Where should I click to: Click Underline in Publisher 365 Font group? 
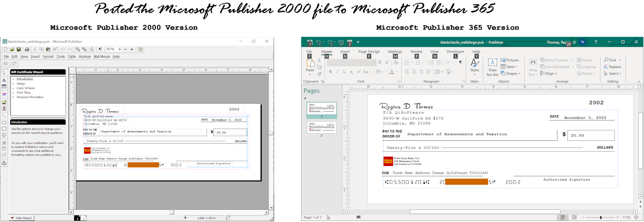344,72
